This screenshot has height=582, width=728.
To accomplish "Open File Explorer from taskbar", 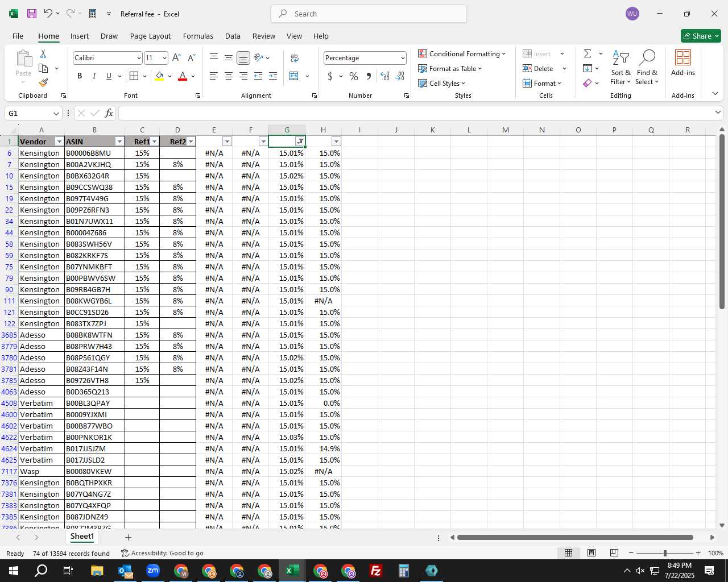I will (97, 571).
